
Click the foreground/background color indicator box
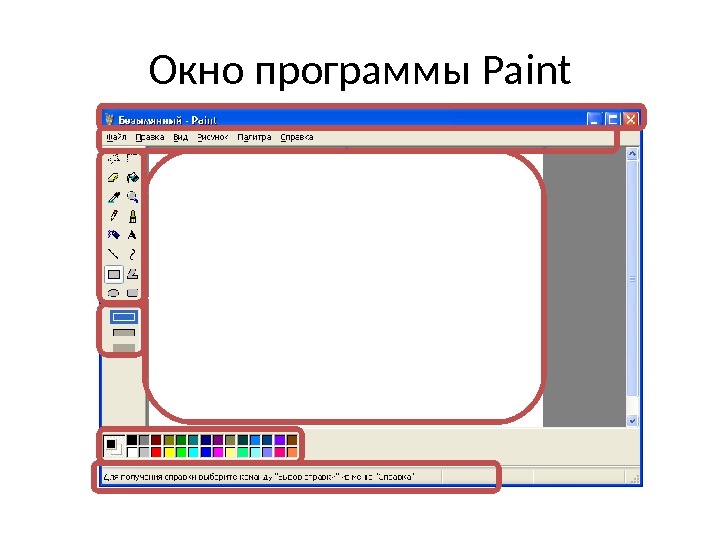(x=113, y=446)
